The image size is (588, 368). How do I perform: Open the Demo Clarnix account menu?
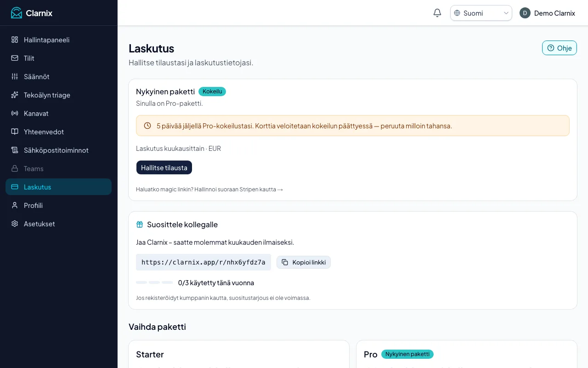coord(548,13)
